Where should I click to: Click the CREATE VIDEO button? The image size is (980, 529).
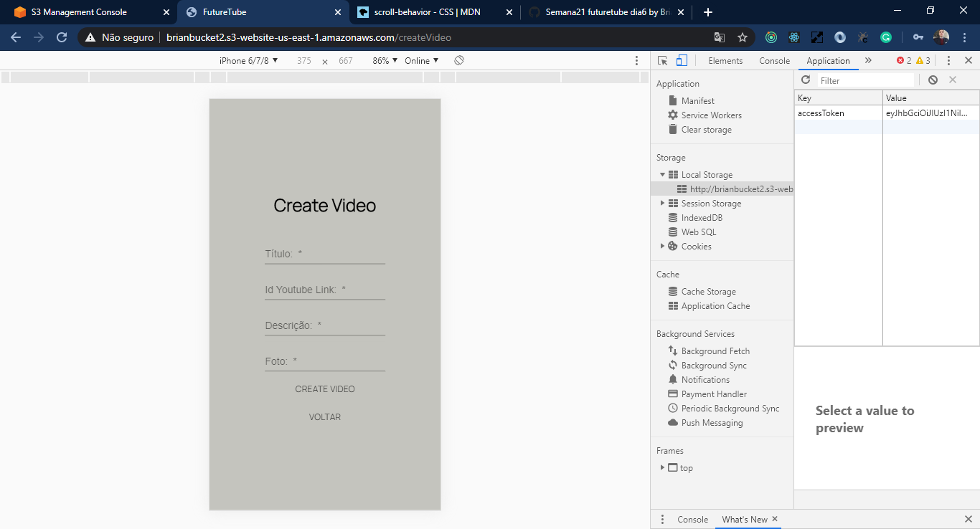(x=325, y=389)
